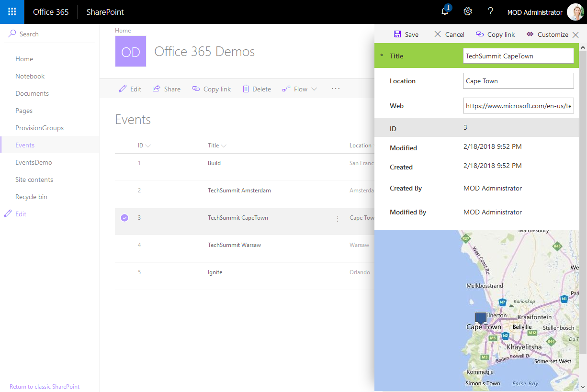The width and height of the screenshot is (587, 392).
Task: Open the ID column sort dropdown
Action: 147,146
